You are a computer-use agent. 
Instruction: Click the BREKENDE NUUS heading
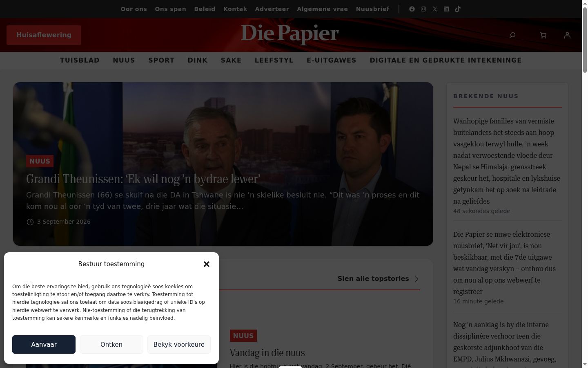[x=486, y=96]
